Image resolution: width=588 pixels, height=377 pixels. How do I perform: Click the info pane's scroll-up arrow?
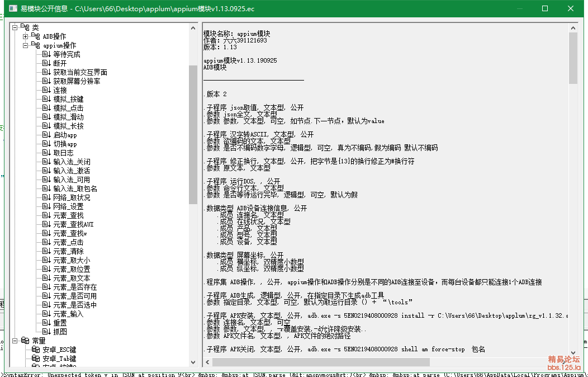click(x=573, y=28)
